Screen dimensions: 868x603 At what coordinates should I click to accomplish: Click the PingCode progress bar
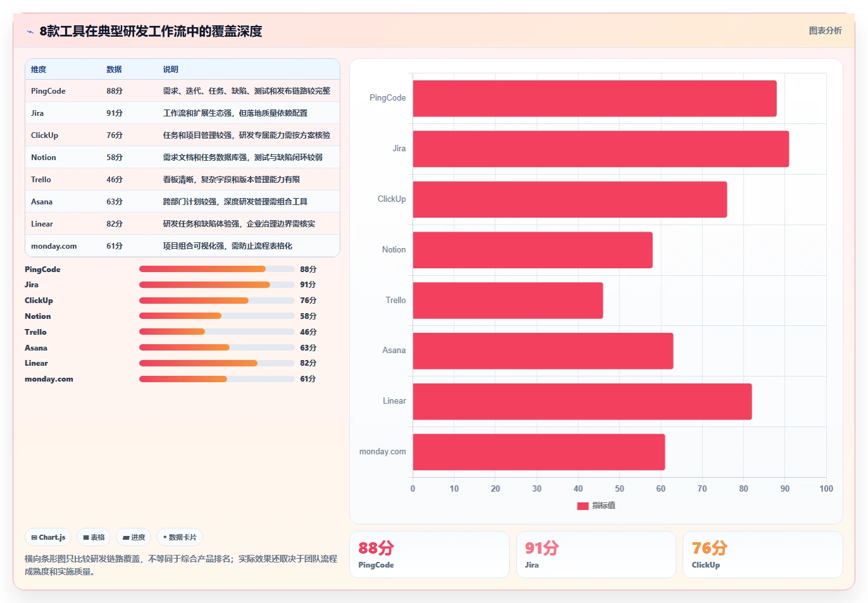pyautogui.click(x=217, y=269)
